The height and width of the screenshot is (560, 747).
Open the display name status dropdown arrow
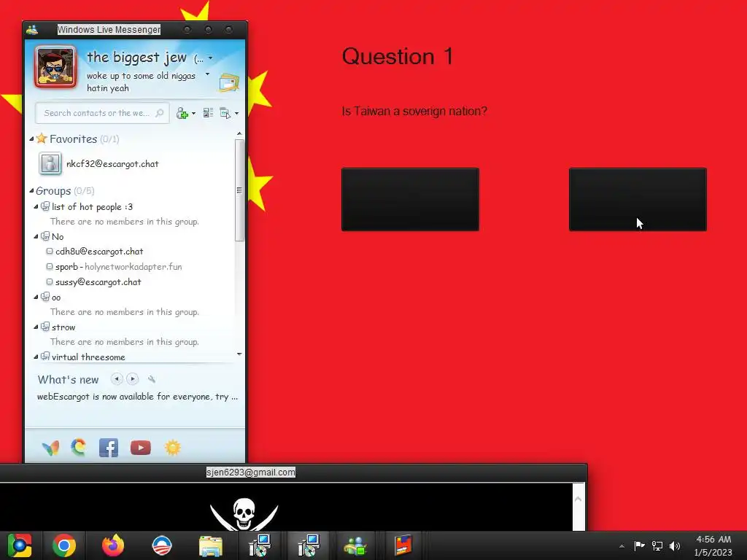(x=211, y=58)
